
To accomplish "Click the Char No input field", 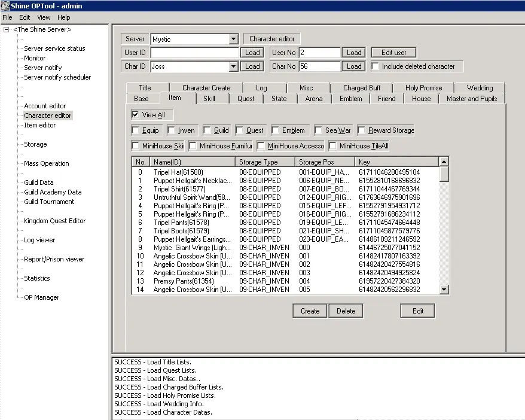I will point(319,66).
